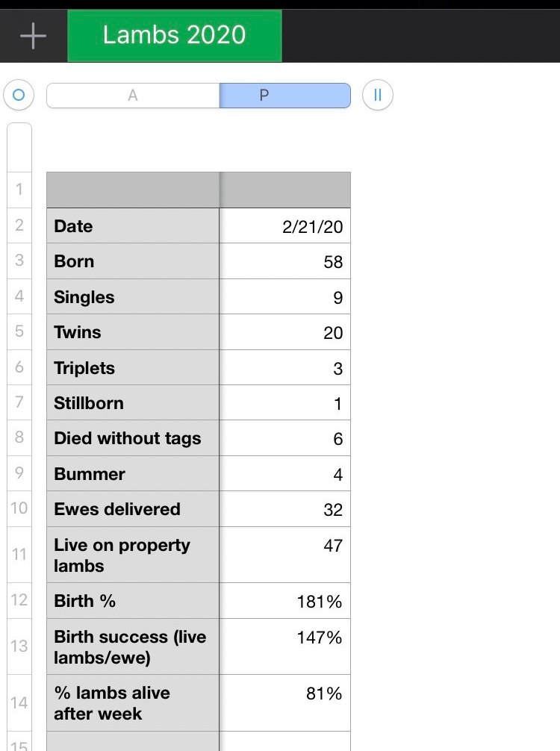This screenshot has width=560, height=751.
Task: Tap the column resize handle icon
Action: coord(377,96)
